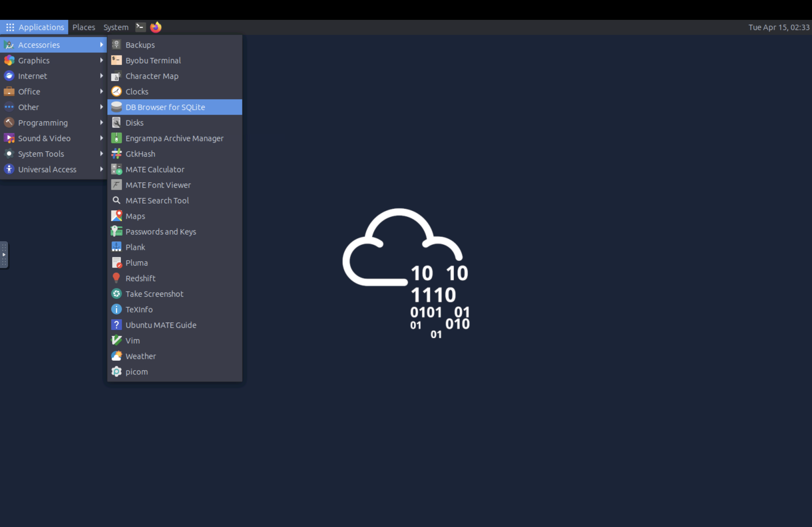Expand the Office submenu arrow
Screen dimensions: 812x527
tap(101, 91)
